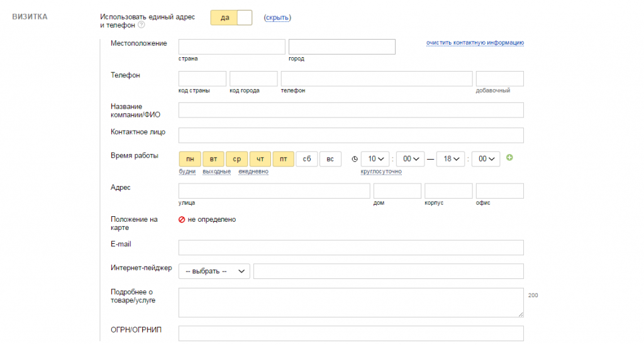Click the clock icon near working hours
644x345 pixels.
(355, 159)
